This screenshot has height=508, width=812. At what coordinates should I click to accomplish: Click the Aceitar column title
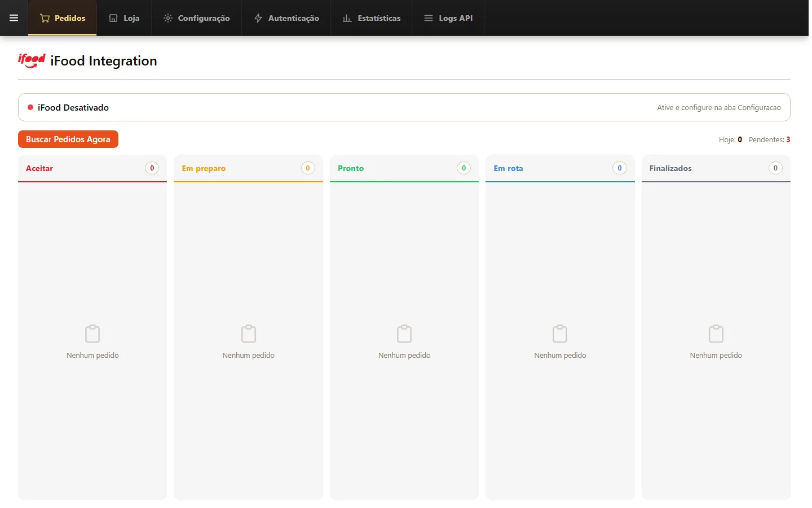39,168
